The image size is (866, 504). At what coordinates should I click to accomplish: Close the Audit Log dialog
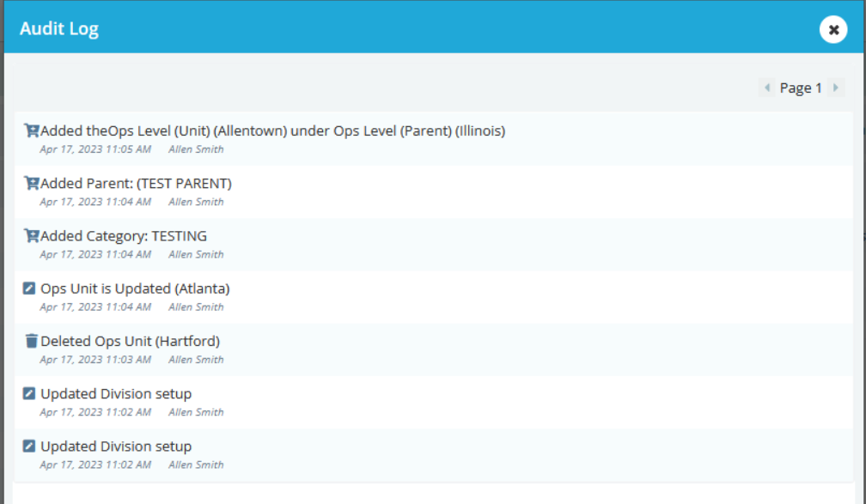point(832,29)
